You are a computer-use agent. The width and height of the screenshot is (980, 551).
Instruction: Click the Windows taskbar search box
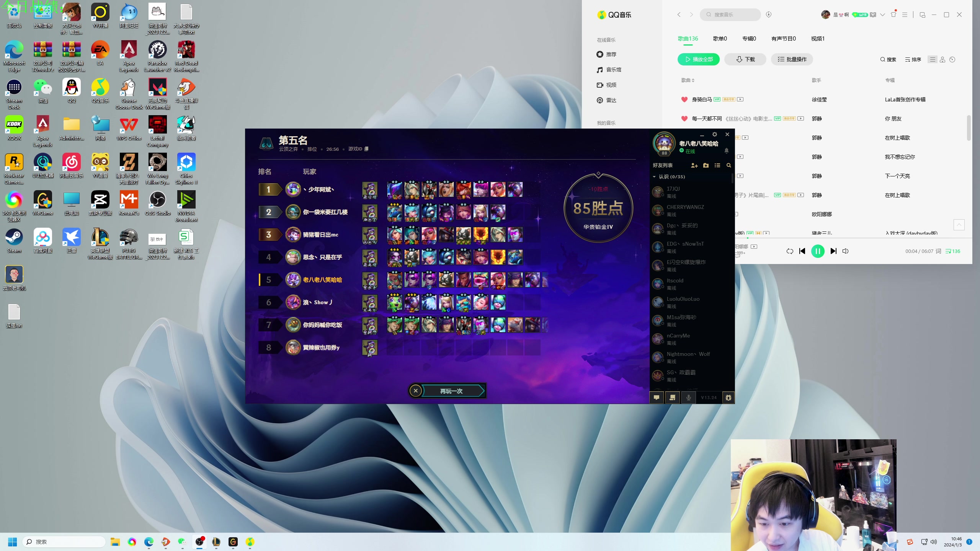pos(64,542)
